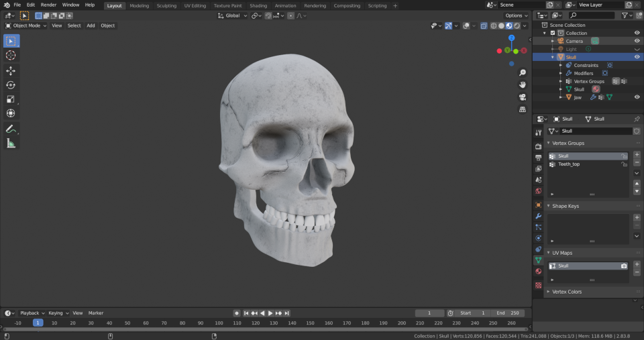Toggle X-ray mode in viewport header

(484, 26)
